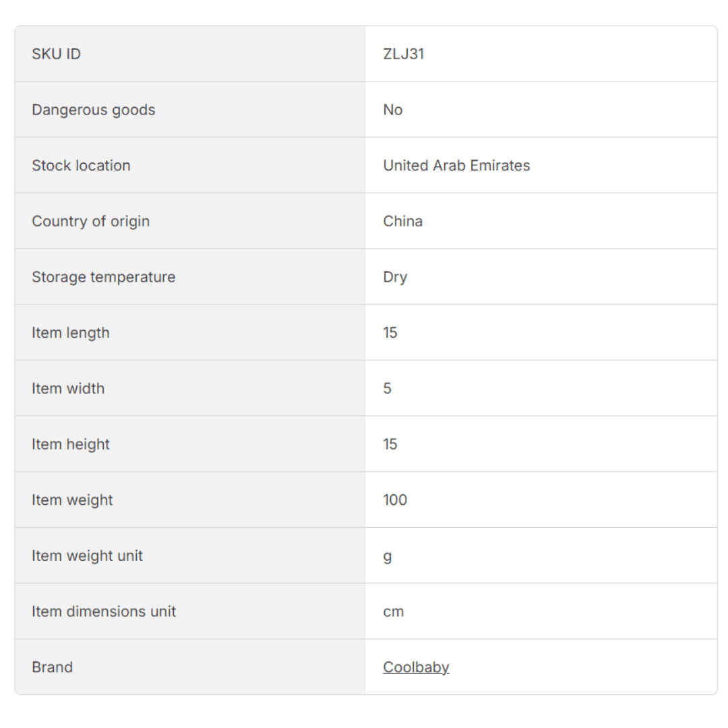Click the Item width value 5
This screenshot has height=728, width=728.
tap(388, 389)
